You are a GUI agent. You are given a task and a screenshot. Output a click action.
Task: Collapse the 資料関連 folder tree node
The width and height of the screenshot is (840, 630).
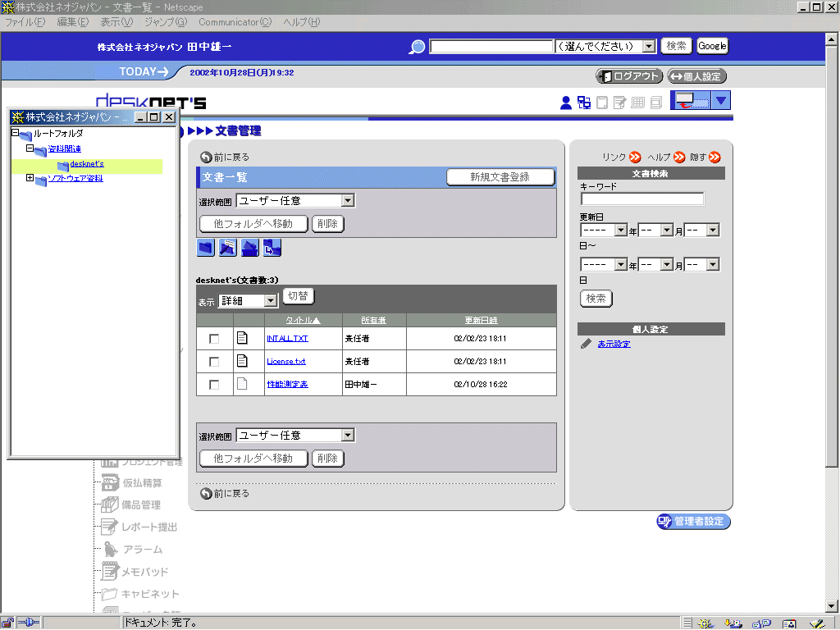coord(30,148)
